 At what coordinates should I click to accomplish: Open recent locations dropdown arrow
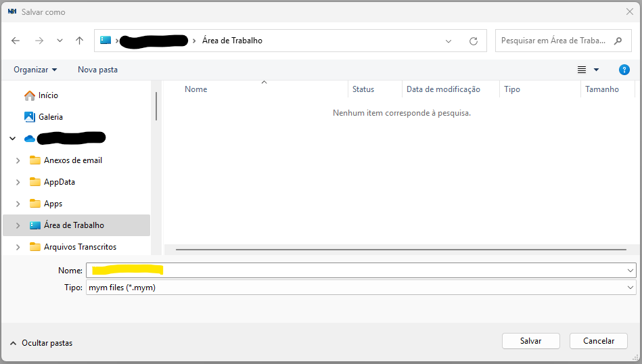[60, 41]
